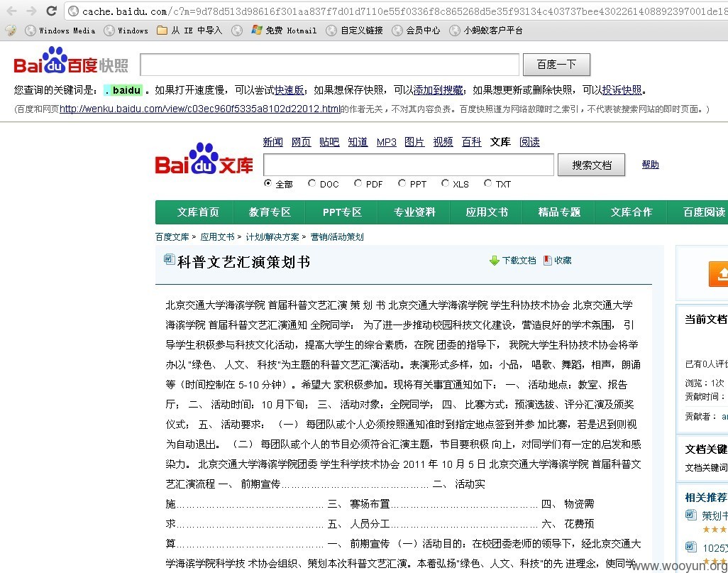Go to 图片 link
The height and width of the screenshot is (573, 728).
tap(414, 142)
